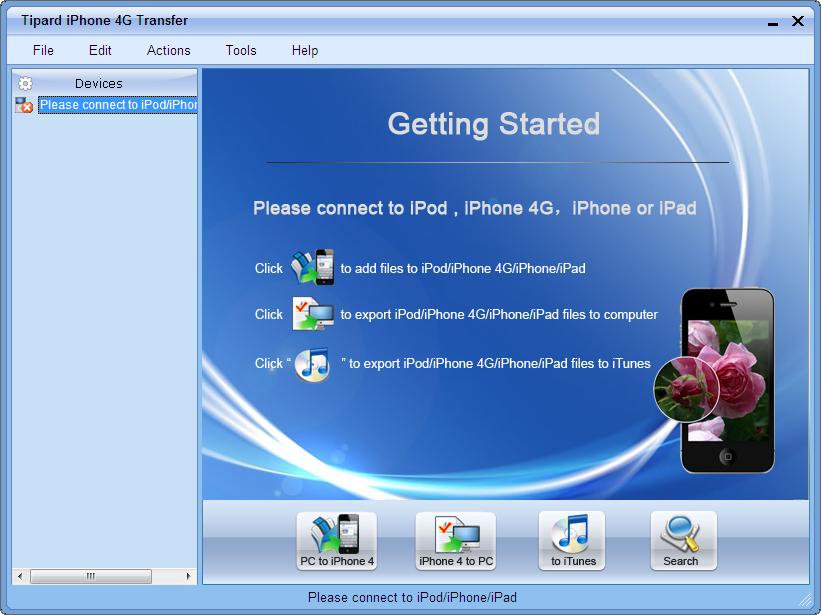Click the Devices panel header

pyautogui.click(x=99, y=84)
